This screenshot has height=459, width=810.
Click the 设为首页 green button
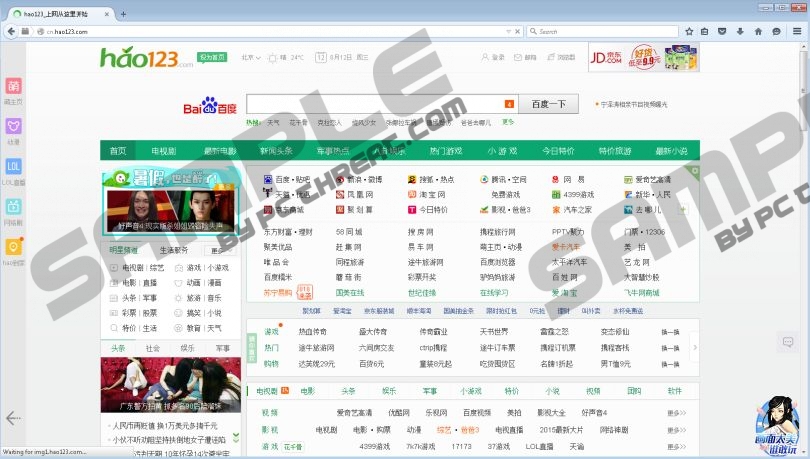coord(211,57)
